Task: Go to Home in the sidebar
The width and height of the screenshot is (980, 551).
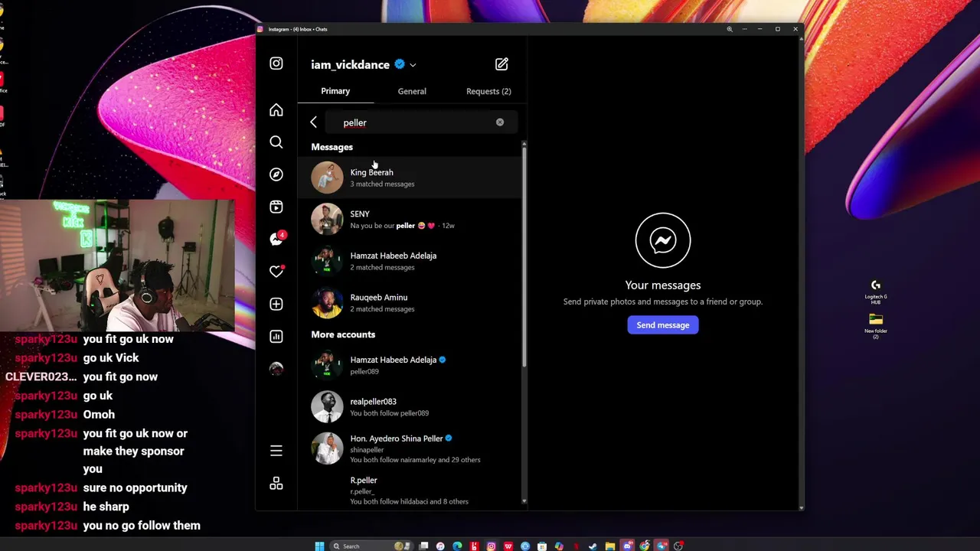Action: pyautogui.click(x=276, y=110)
